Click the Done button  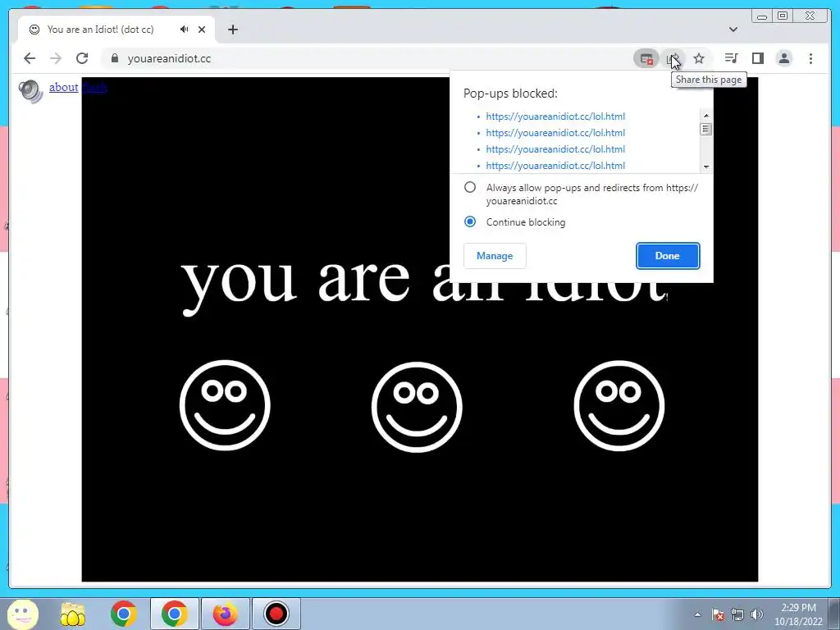pos(668,256)
